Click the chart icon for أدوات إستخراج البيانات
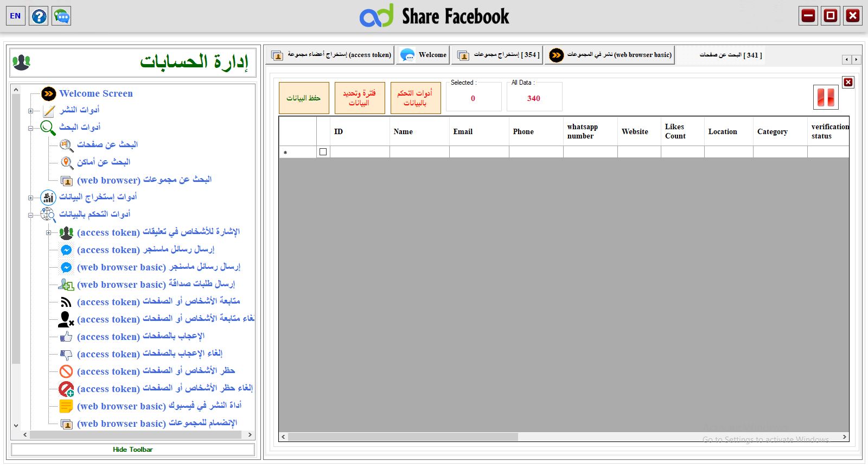The width and height of the screenshot is (868, 467). (48, 198)
